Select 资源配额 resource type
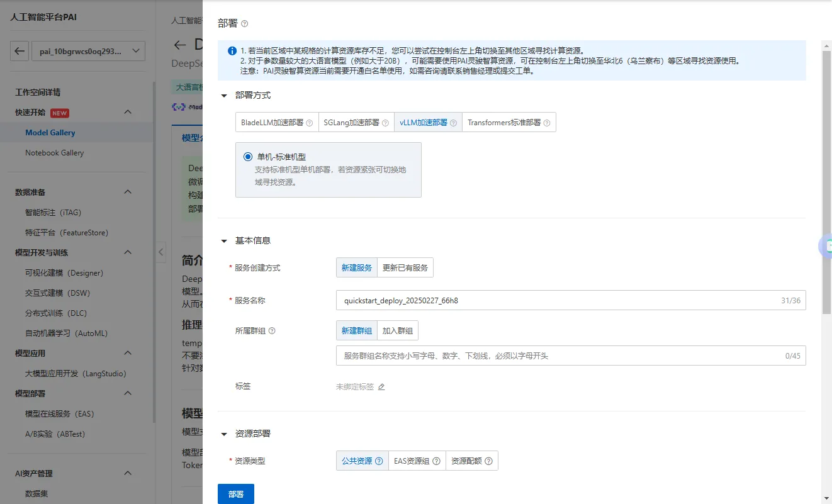 point(472,461)
